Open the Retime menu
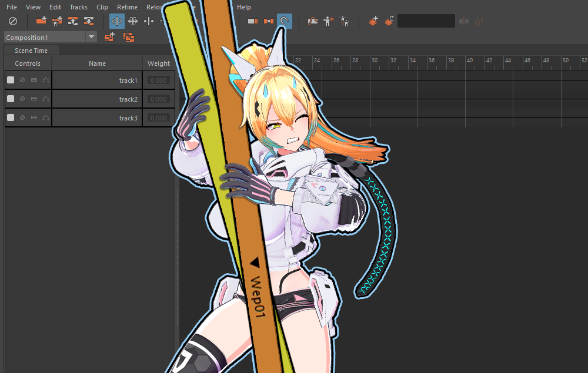 pyautogui.click(x=127, y=7)
